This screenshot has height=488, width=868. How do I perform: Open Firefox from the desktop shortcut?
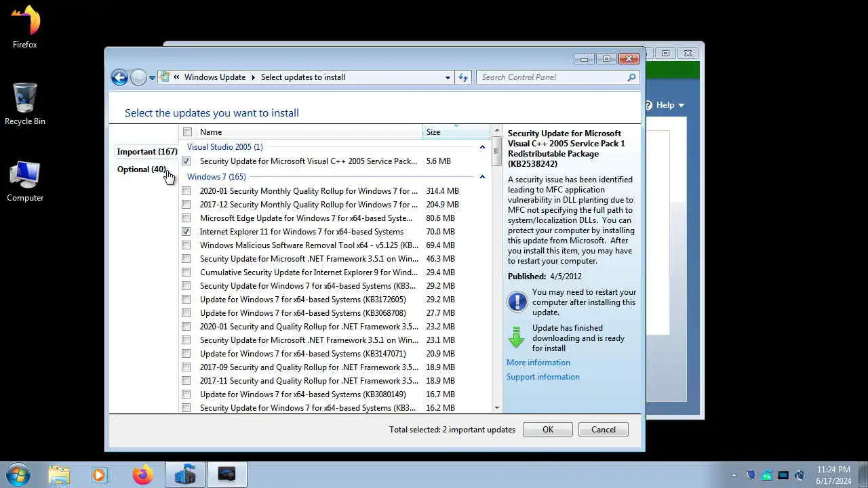(x=25, y=27)
